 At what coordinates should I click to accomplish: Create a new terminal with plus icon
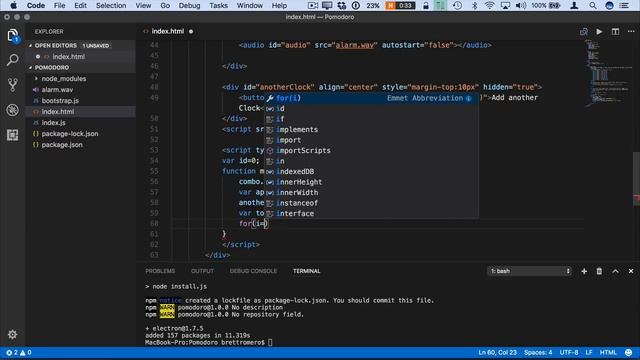(584, 271)
